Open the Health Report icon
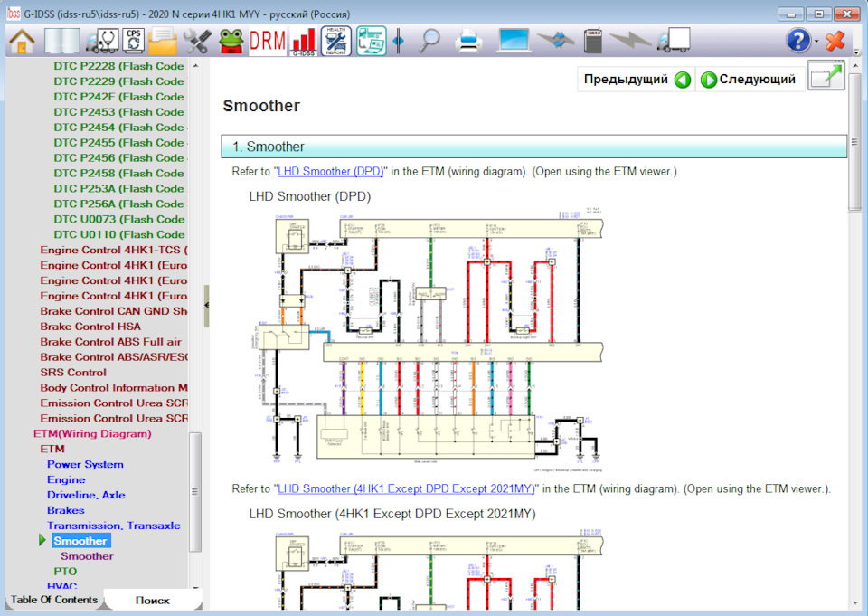 click(336, 41)
